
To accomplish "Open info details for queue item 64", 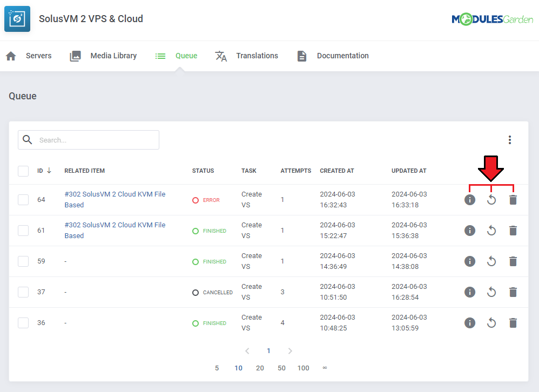I will click(469, 200).
